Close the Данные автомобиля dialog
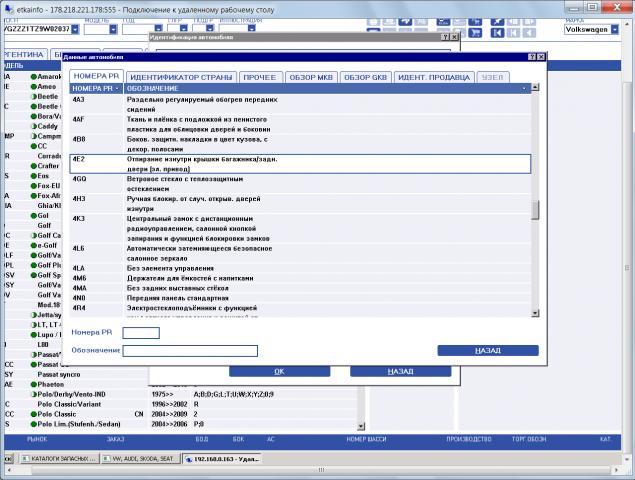 tap(541, 57)
